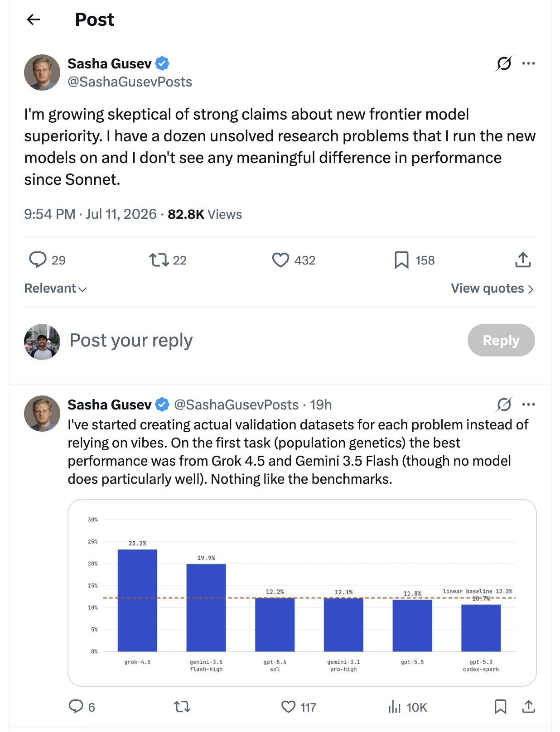Viewport: 560px width, 732px height.
Task: Share the main post via upload icon
Action: click(x=523, y=260)
